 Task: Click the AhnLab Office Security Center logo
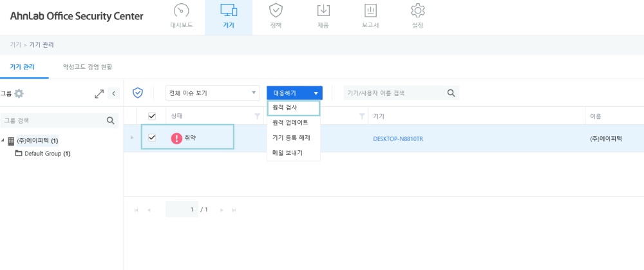pos(77,17)
